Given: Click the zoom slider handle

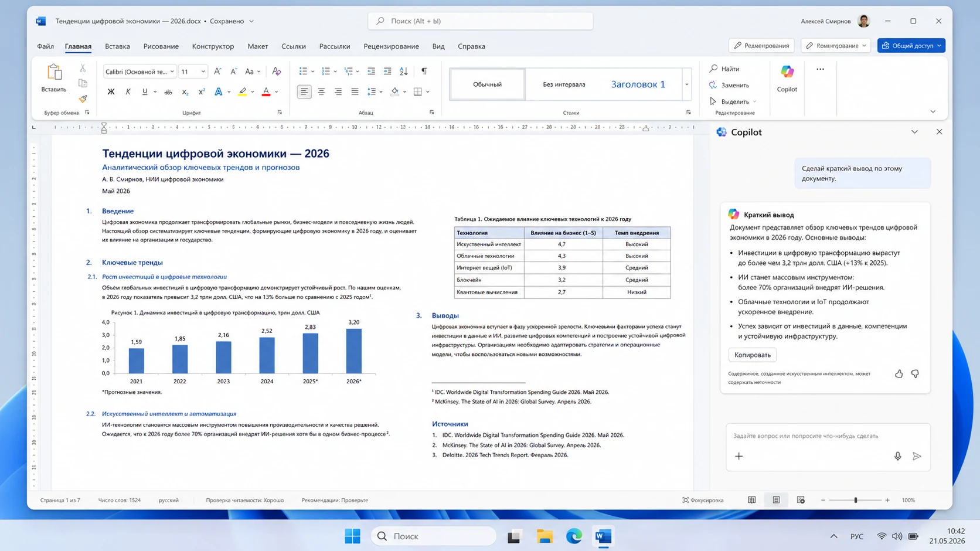Looking at the screenshot, I should [856, 500].
